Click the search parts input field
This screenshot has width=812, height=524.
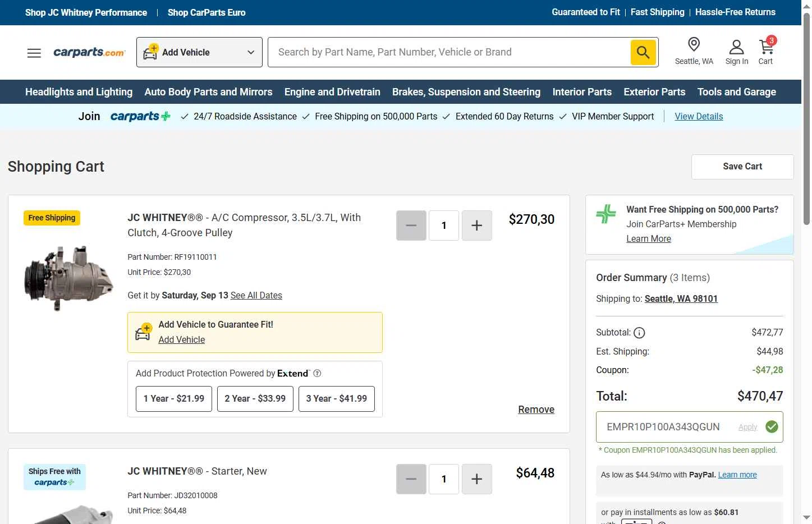click(x=449, y=52)
